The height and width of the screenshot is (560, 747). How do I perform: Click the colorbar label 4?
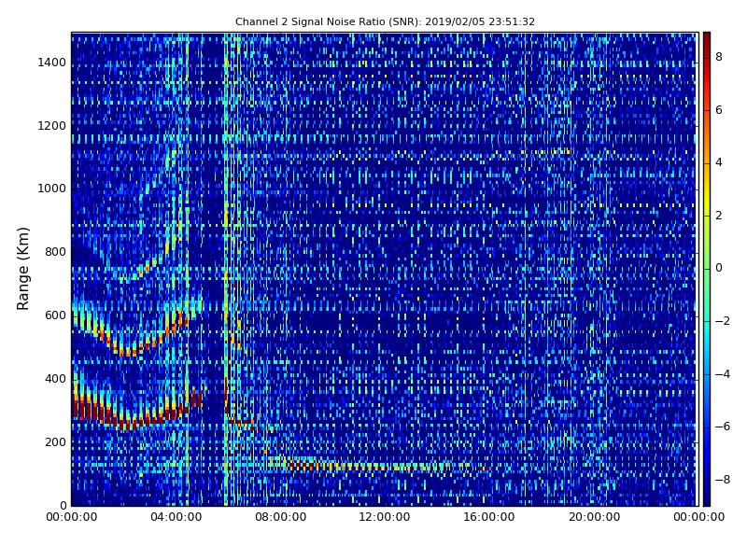[719, 162]
